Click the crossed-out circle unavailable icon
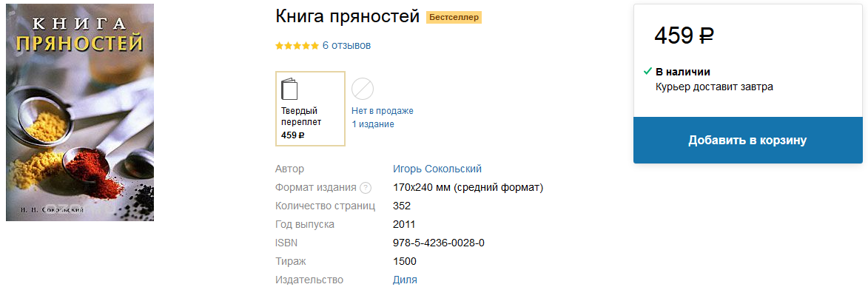This screenshot has width=868, height=287. [363, 89]
